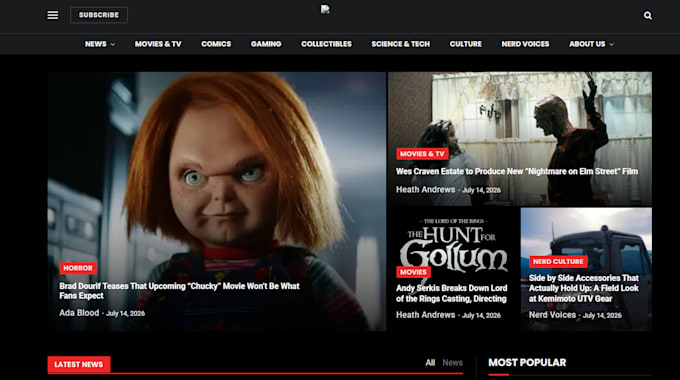Open the COMICS menu item
680x380 pixels.
click(x=216, y=44)
